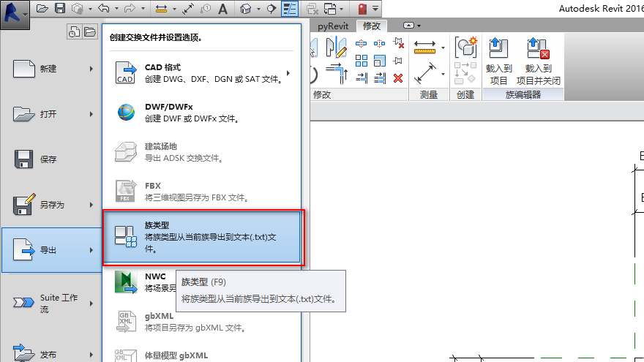This screenshot has width=644, height=362.
Task: Choose NWC export option
Action: pos(140,282)
